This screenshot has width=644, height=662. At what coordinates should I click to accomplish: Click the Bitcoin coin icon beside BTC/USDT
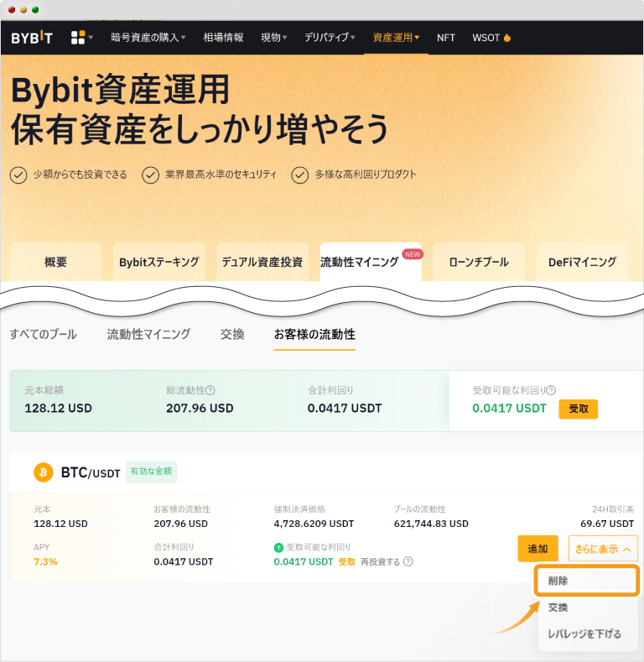click(x=44, y=472)
